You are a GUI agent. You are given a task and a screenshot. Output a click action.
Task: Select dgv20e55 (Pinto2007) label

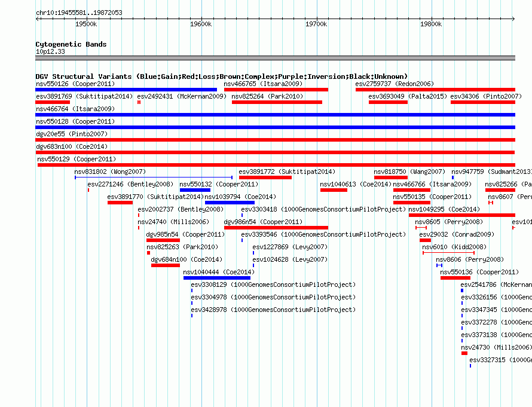click(x=72, y=134)
